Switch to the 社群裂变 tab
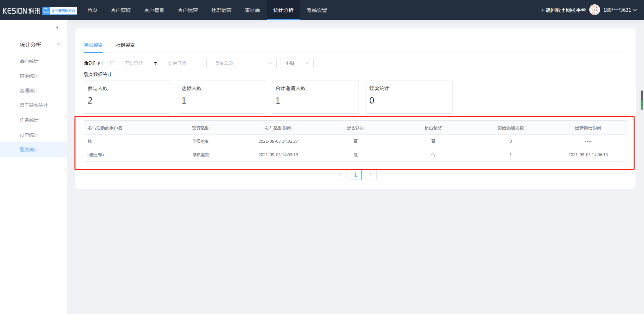This screenshot has height=314, width=644. click(x=125, y=45)
